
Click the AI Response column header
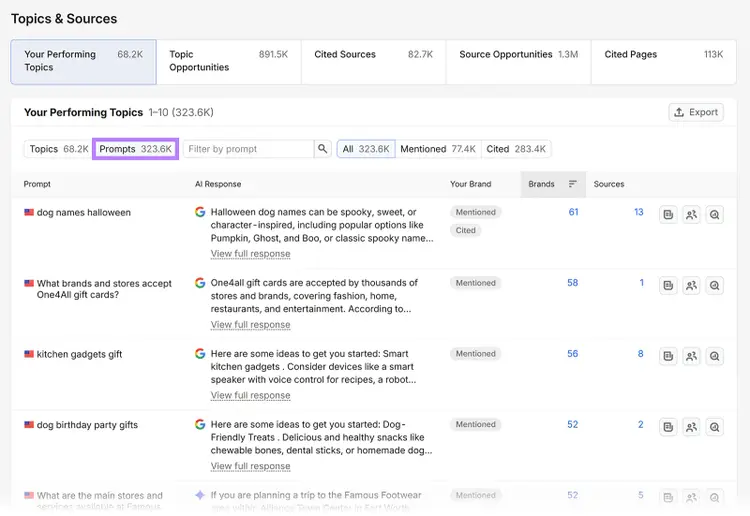point(218,184)
